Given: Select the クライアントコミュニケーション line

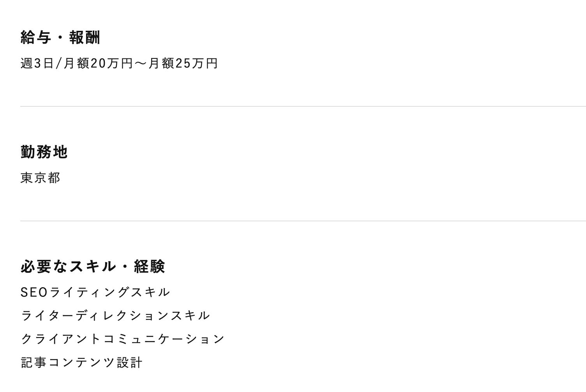Looking at the screenshot, I should click(123, 339).
